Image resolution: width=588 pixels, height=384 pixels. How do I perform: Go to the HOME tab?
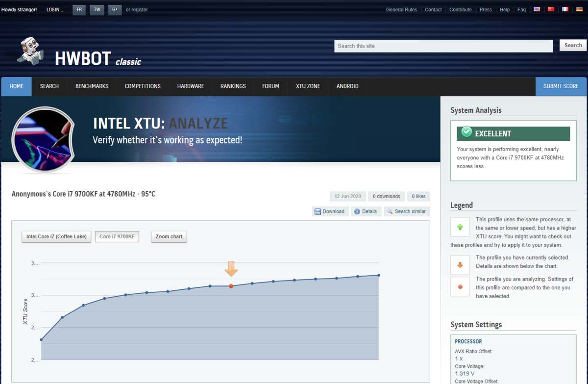[17, 86]
